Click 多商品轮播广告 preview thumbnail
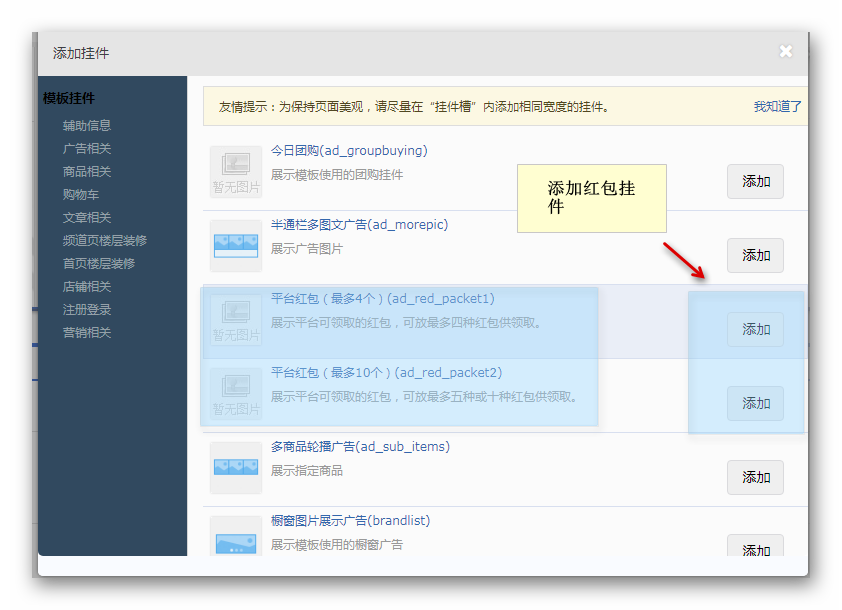Viewport: 842px width, 610px height. pos(236,468)
